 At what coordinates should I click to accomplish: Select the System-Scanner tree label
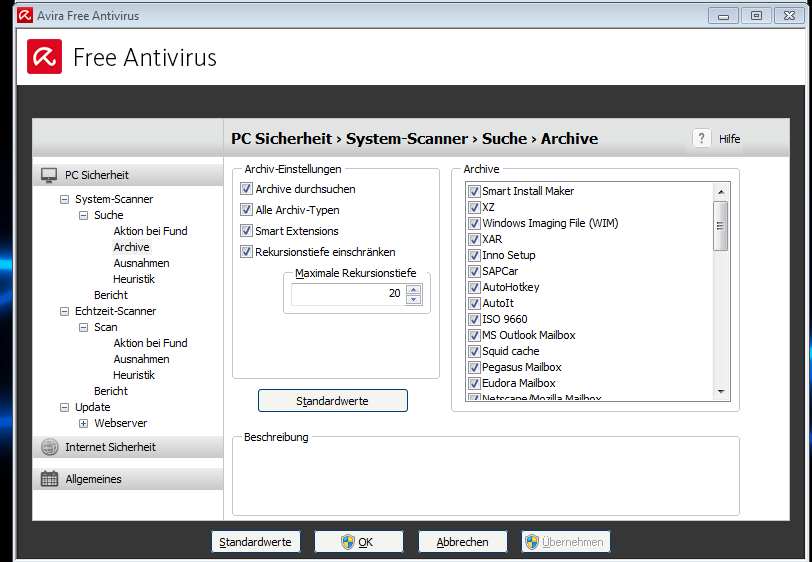[114, 199]
